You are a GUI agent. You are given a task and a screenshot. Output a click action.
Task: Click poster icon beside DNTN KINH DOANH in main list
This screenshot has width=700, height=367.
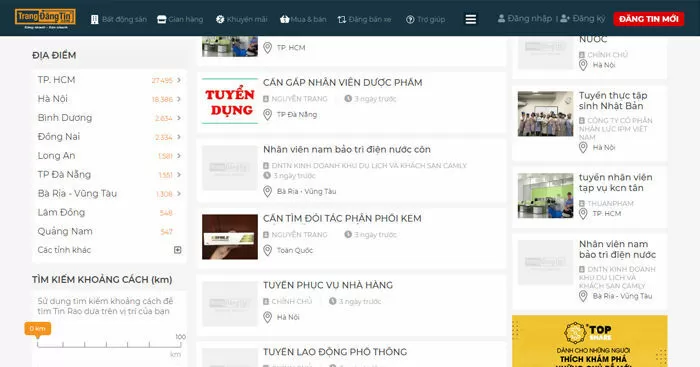click(x=266, y=166)
